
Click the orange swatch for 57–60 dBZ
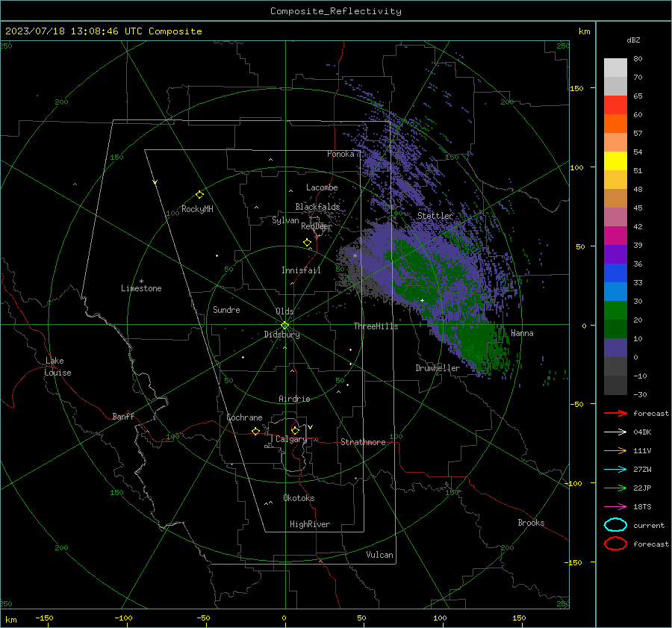point(615,123)
